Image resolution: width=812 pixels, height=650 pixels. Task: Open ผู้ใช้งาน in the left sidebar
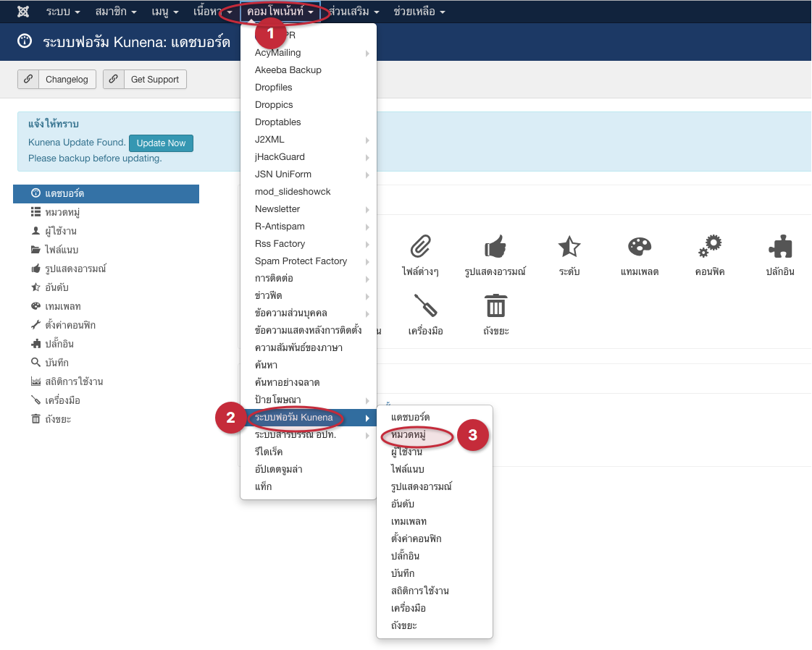click(61, 232)
